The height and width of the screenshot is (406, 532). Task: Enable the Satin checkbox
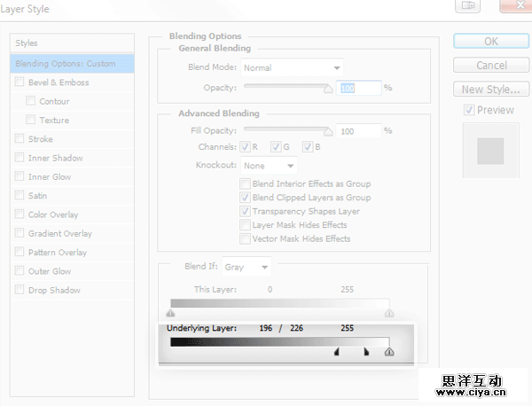20,195
